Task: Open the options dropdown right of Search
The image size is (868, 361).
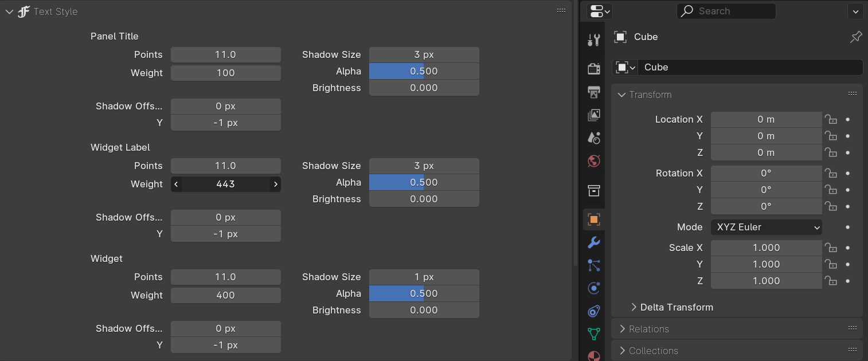Action: [855, 11]
